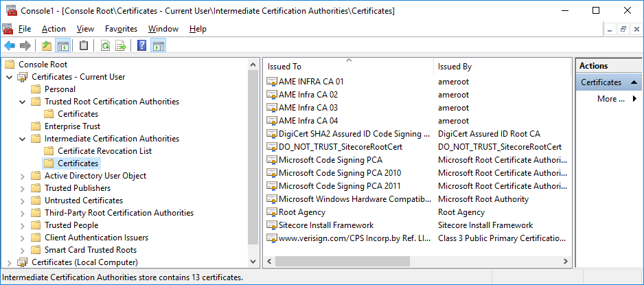
Task: Click the Refresh toolbar icon
Action: 105,46
